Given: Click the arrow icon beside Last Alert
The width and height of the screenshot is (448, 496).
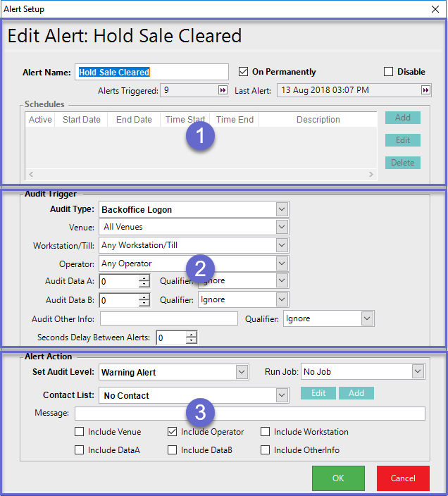Looking at the screenshot, I should (x=425, y=90).
